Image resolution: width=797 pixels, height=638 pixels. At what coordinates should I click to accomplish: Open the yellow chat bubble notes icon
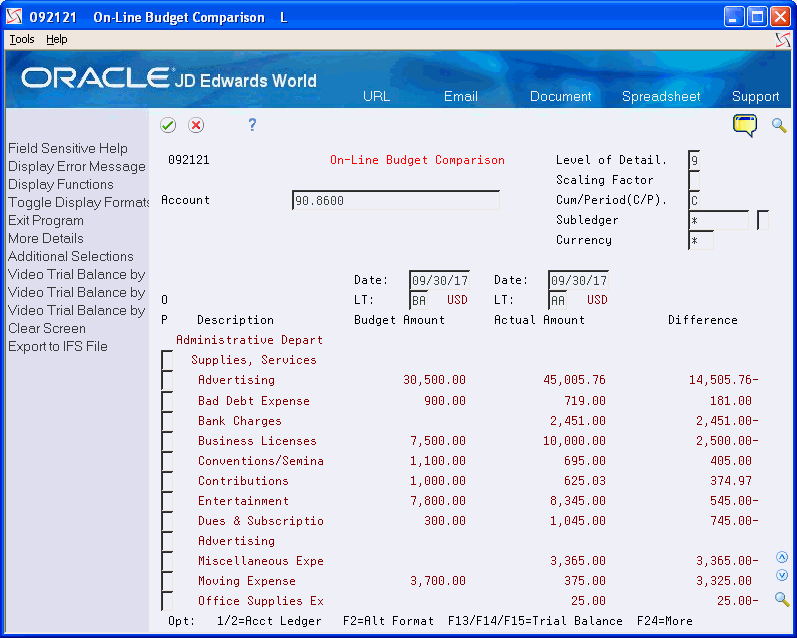pos(745,125)
